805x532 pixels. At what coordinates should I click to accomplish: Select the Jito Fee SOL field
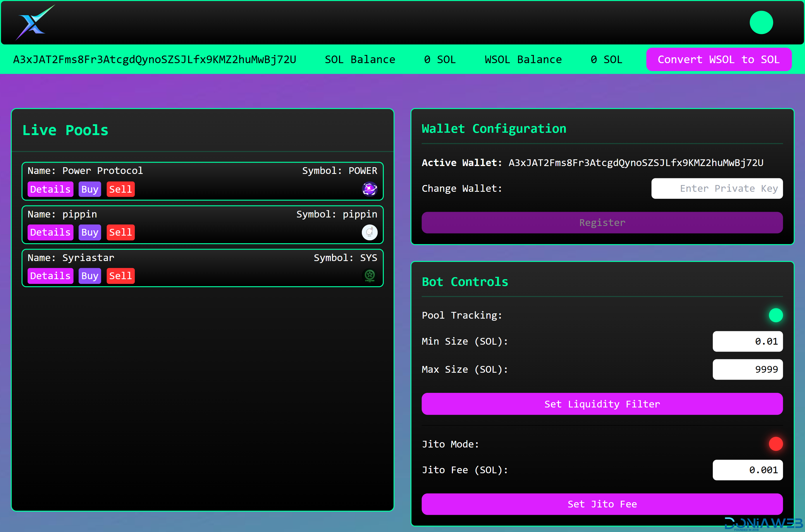[x=747, y=470]
